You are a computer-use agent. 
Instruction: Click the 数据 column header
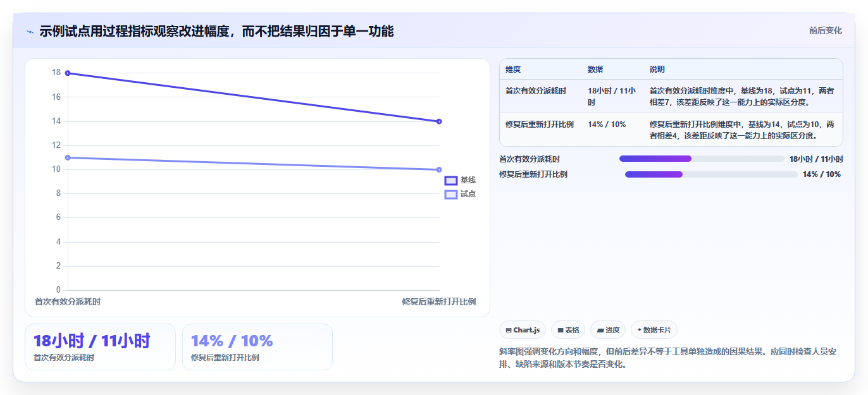click(x=595, y=69)
